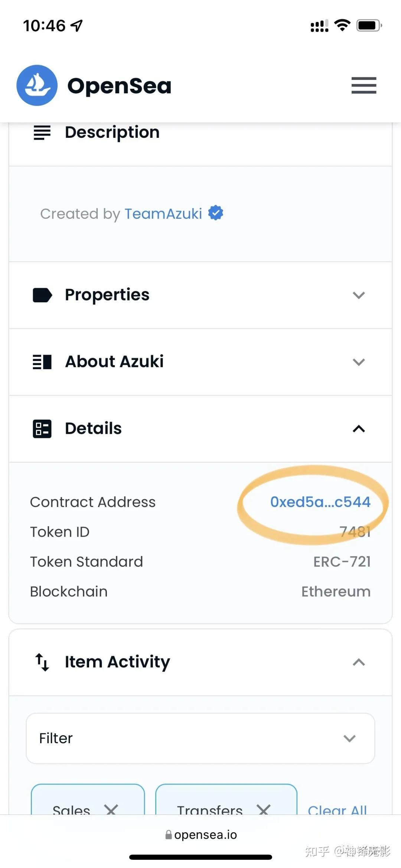Tap the About Azuki section icon
Image resolution: width=401 pixels, height=868 pixels.
(42, 362)
